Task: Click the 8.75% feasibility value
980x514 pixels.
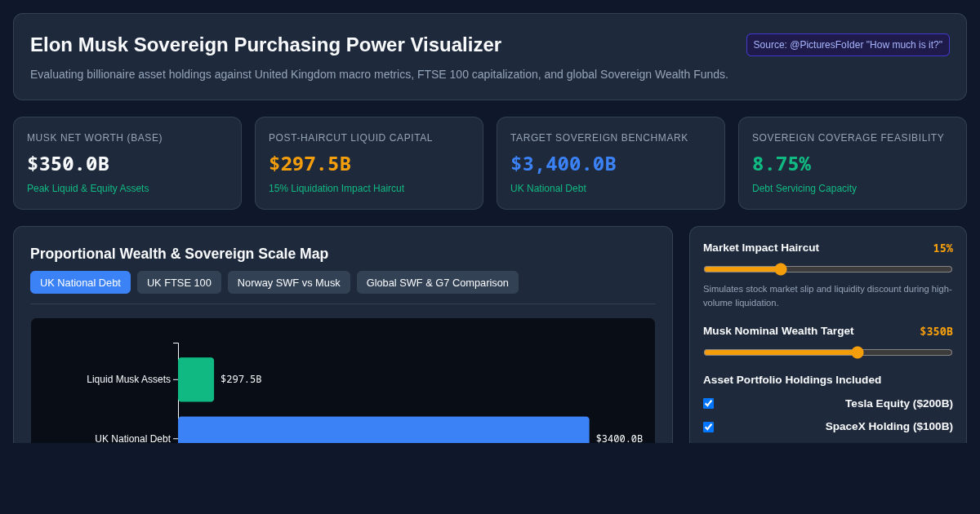Action: point(782,164)
